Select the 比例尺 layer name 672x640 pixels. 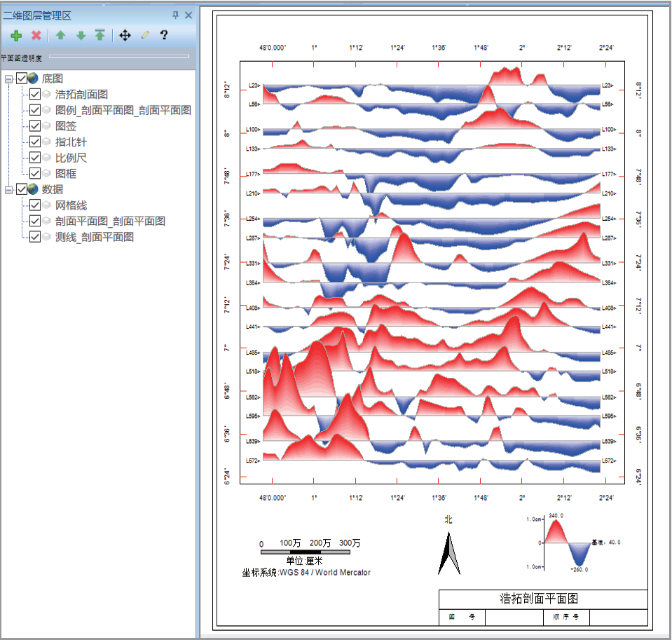tap(71, 158)
